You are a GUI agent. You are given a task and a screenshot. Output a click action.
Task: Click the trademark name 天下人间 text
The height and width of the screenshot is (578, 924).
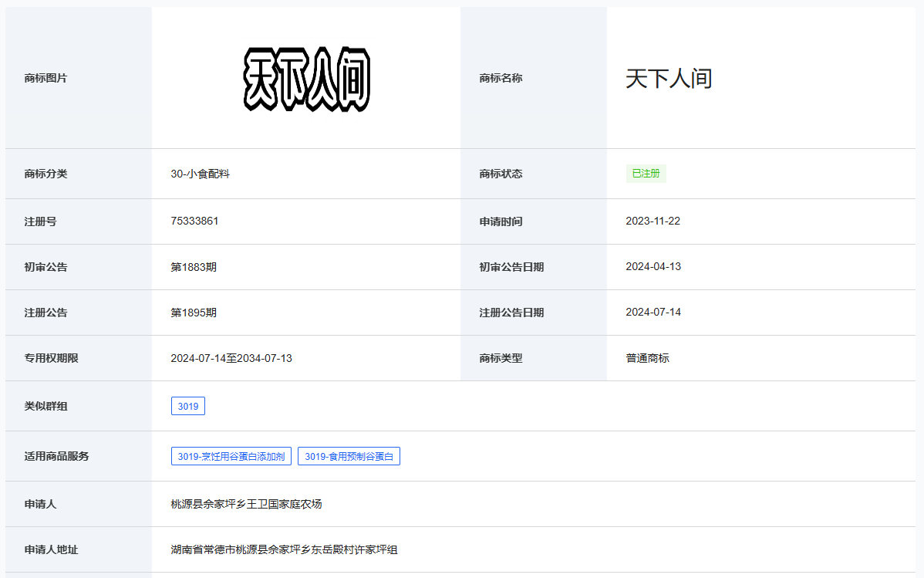point(669,79)
